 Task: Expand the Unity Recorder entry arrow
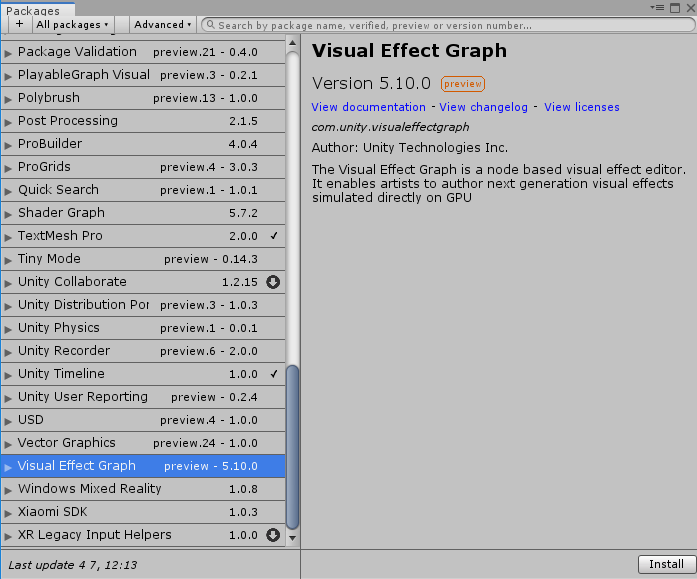(x=8, y=352)
